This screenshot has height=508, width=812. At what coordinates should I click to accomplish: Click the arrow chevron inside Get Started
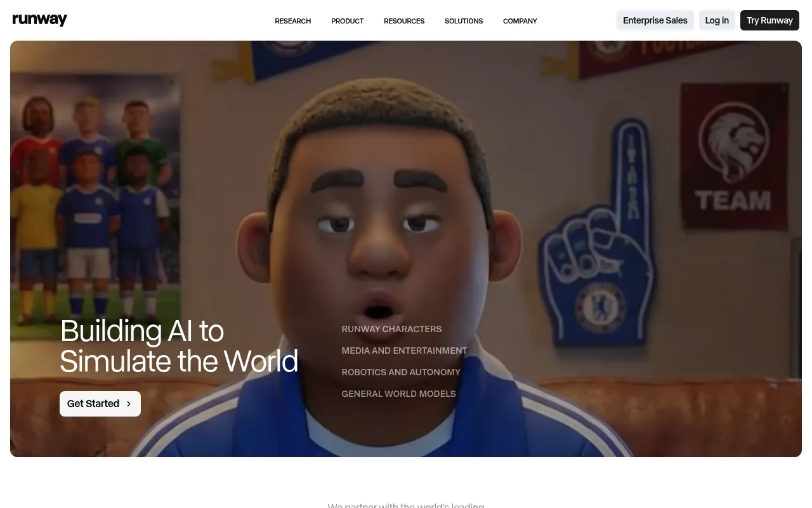129,404
